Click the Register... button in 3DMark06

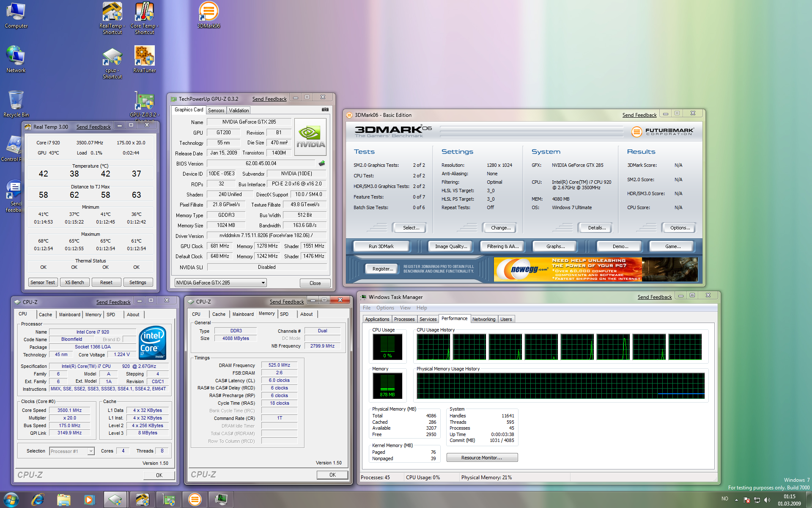(383, 269)
